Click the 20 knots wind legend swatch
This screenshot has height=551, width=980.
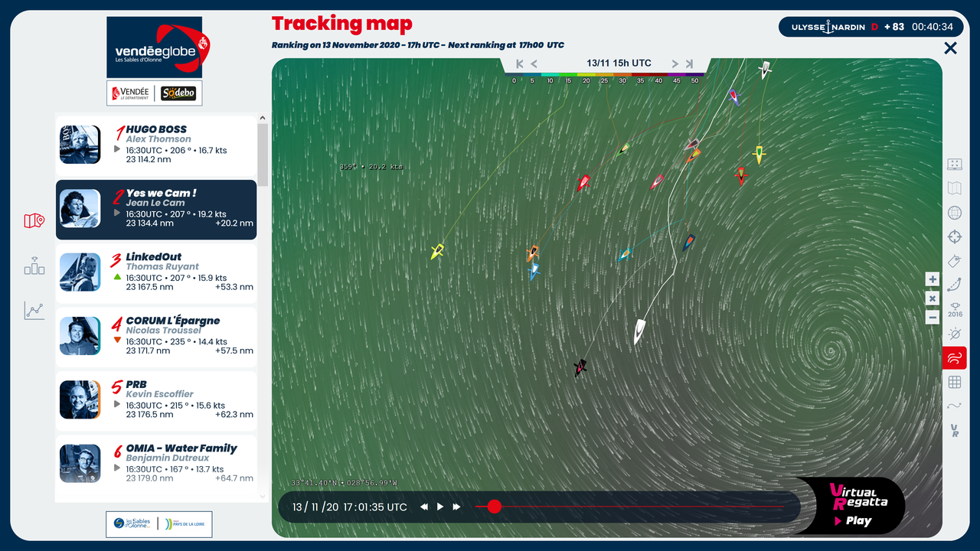585,75
